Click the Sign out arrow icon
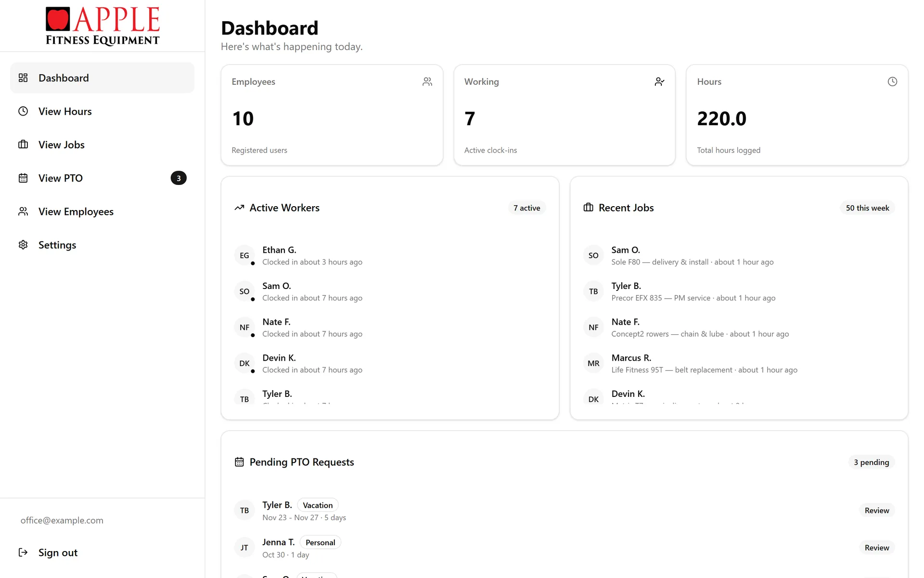Viewport: 924px width, 578px height. point(23,552)
